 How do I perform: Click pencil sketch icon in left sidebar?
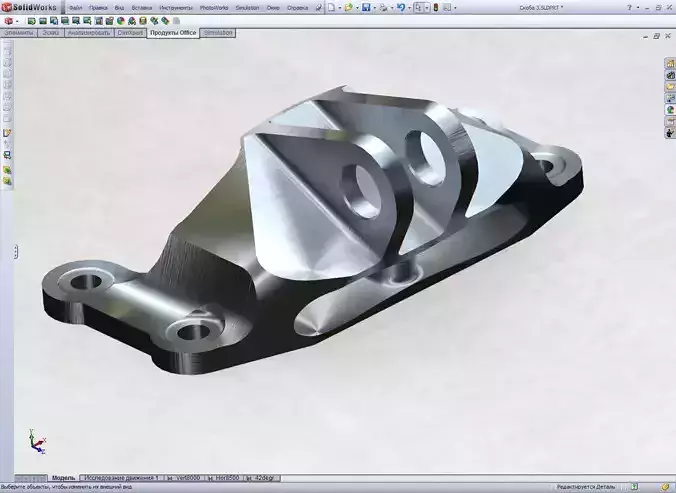pos(7,133)
